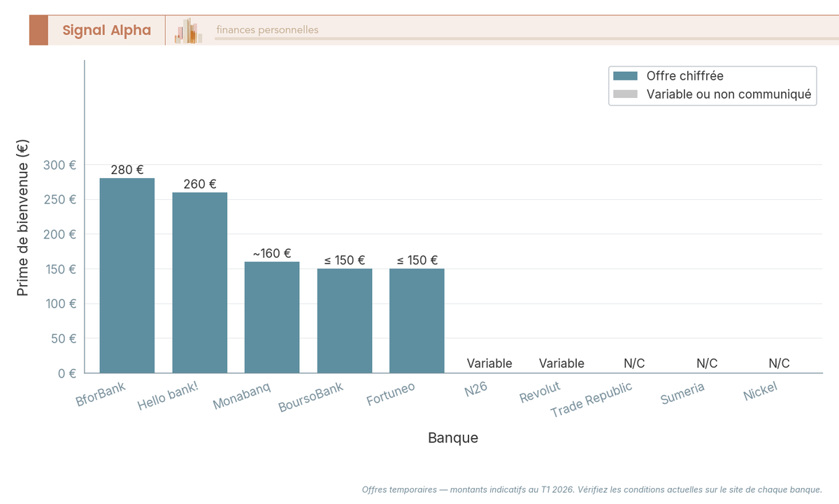Click the Sumeria axis label
This screenshot has width=839, height=504.
[x=683, y=394]
